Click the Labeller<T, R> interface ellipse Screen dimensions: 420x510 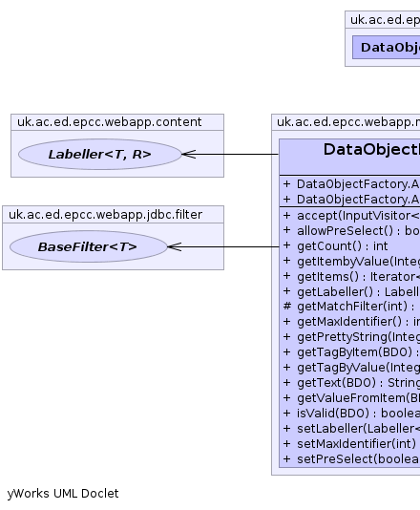pos(99,154)
